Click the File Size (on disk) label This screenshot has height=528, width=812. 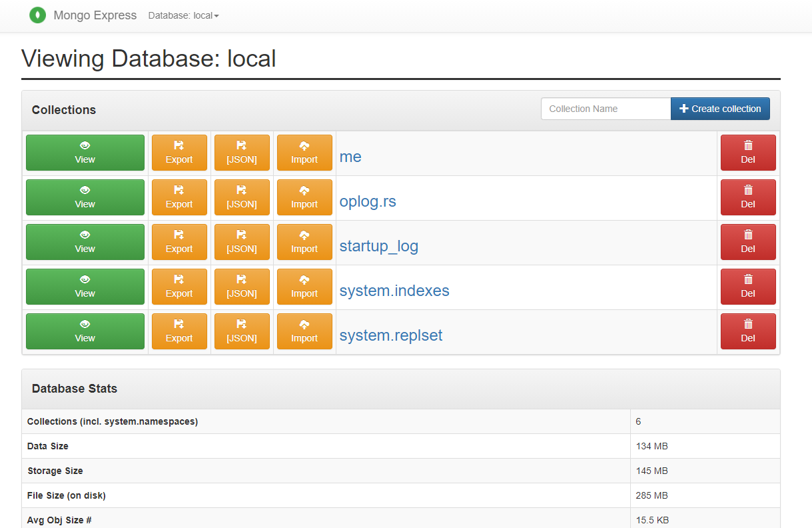[x=67, y=495]
